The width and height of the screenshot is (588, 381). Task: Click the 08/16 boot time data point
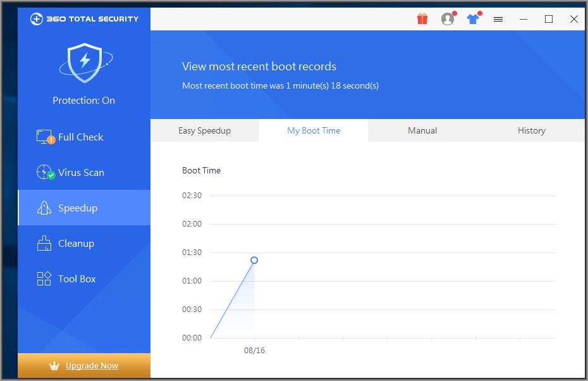click(x=254, y=260)
